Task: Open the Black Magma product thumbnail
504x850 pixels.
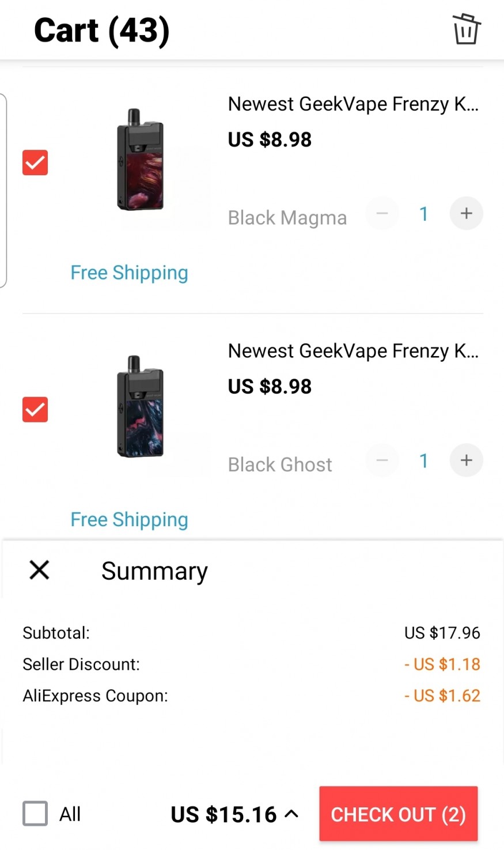Action: [x=141, y=160]
